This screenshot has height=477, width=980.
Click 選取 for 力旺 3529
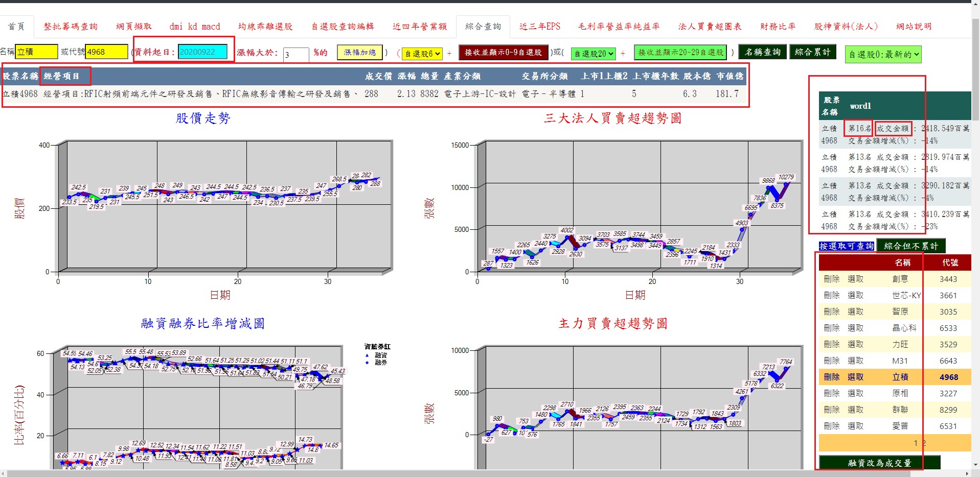855,344
